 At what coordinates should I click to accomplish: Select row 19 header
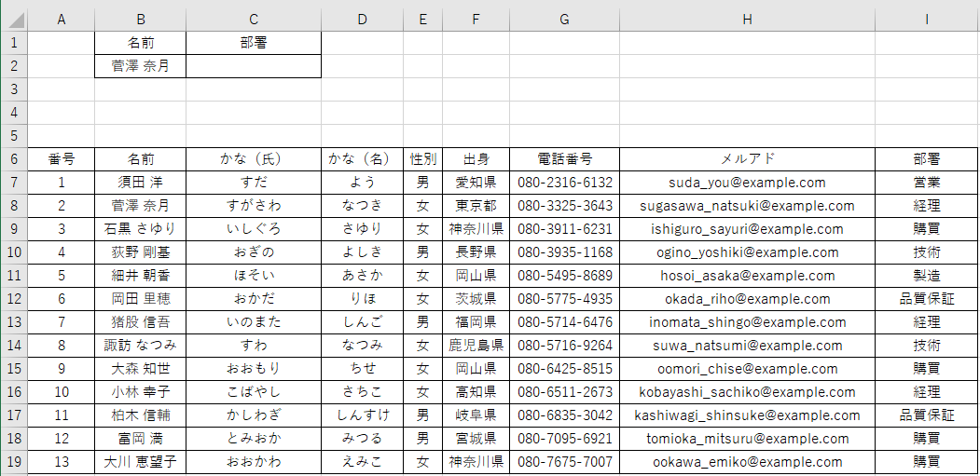14,462
